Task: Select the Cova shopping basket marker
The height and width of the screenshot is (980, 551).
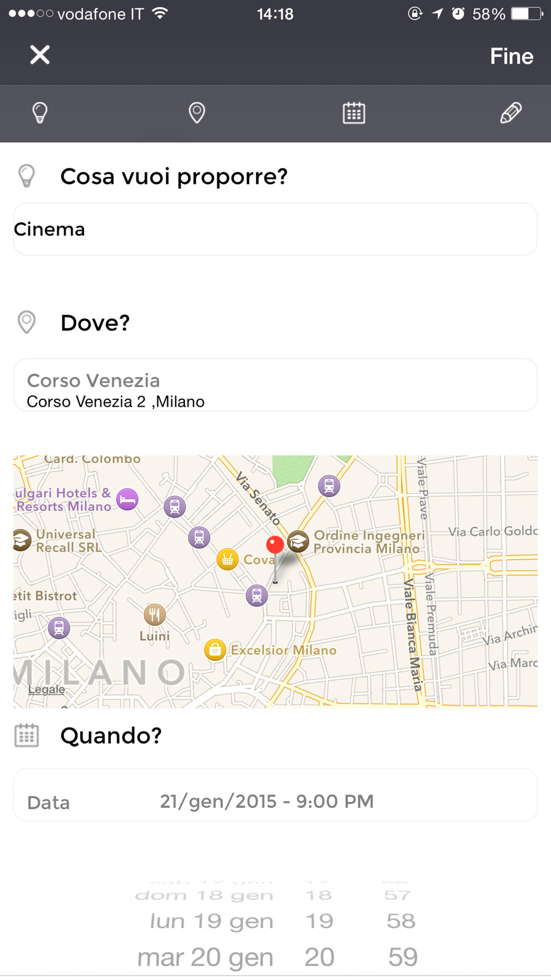Action: point(227,559)
